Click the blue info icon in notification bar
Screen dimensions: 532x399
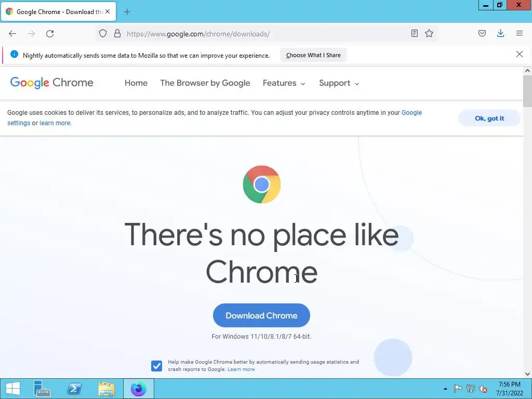point(14,54)
